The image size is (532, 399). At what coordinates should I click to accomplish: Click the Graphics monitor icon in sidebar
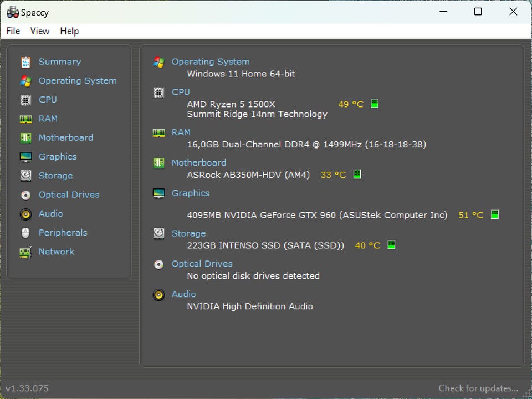click(x=25, y=157)
